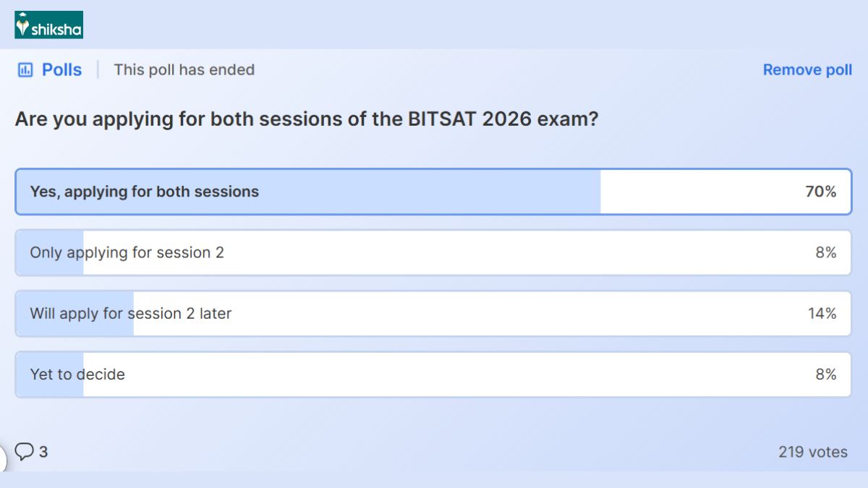
Task: Select the "Yet to decide" option
Action: pyautogui.click(x=77, y=374)
